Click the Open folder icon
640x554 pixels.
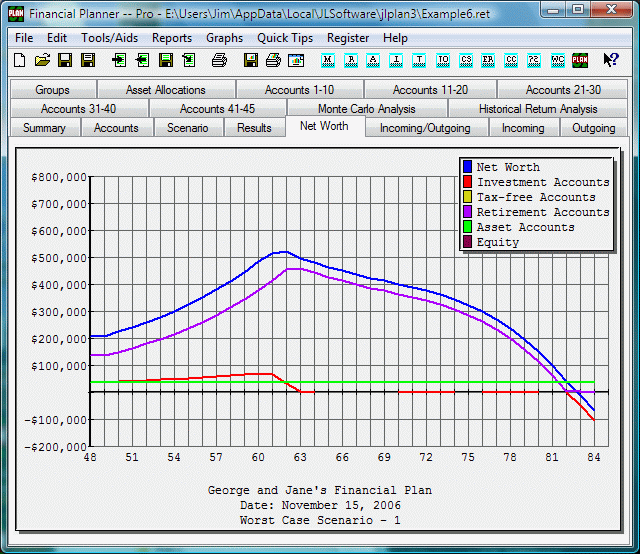coord(42,61)
